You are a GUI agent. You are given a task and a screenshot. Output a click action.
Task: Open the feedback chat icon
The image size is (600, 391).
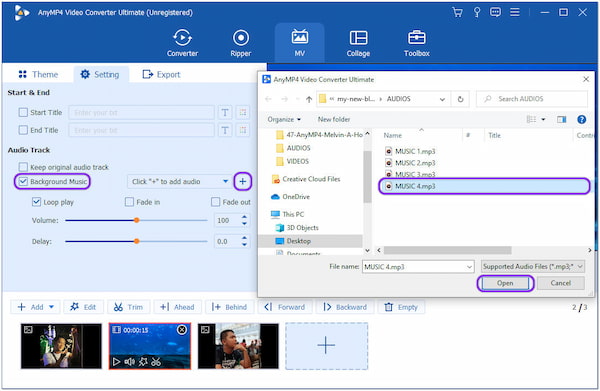tap(496, 12)
